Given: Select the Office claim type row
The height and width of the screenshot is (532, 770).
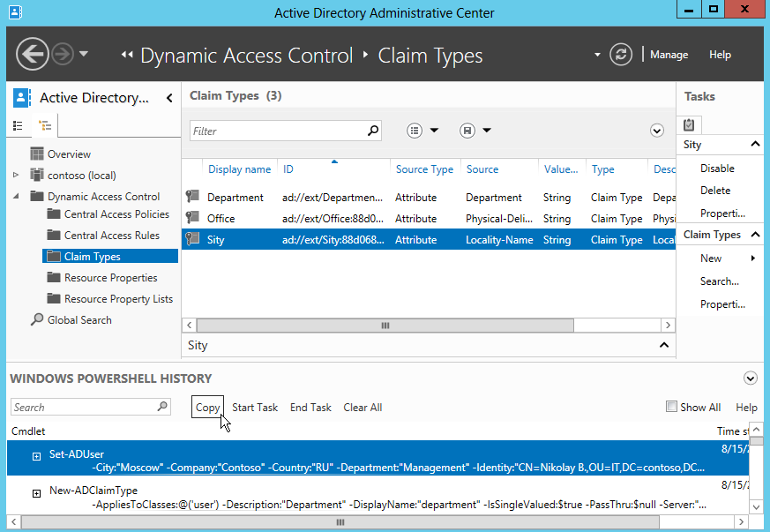Looking at the screenshot, I should click(x=429, y=219).
